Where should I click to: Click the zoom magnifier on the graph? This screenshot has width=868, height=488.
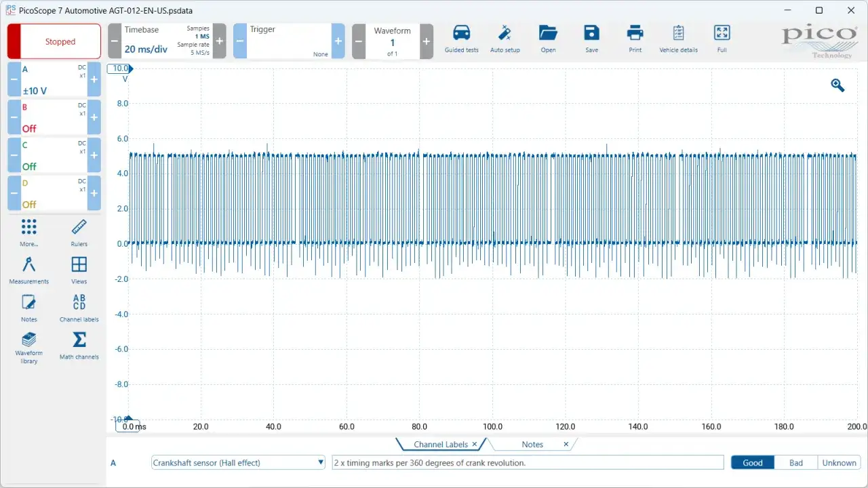tap(837, 85)
